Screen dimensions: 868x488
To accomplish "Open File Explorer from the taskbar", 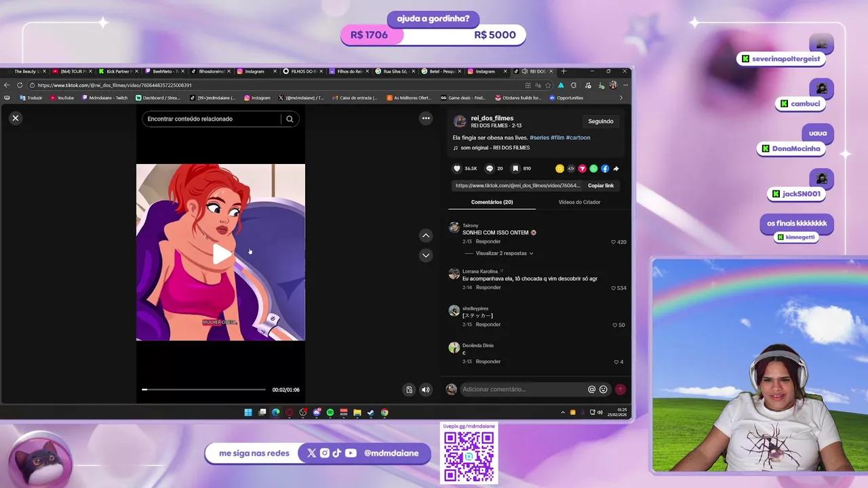I will [357, 412].
